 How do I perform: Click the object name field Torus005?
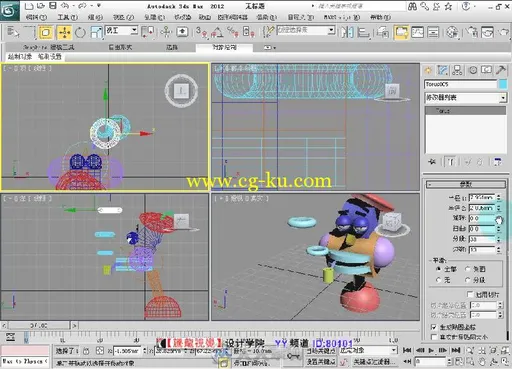coord(461,84)
